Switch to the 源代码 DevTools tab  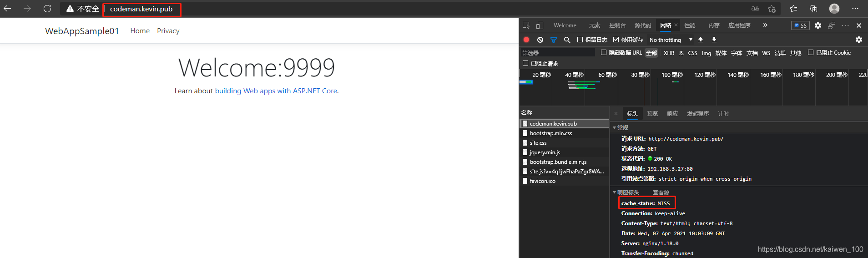(643, 25)
